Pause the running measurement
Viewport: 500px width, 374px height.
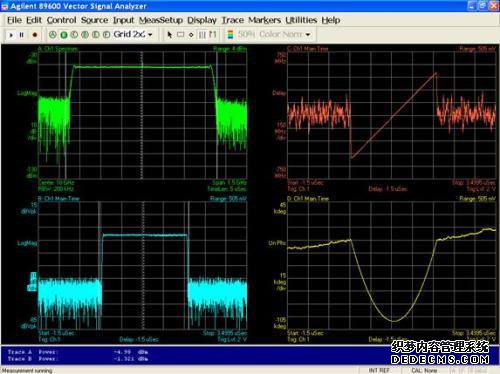[22, 35]
